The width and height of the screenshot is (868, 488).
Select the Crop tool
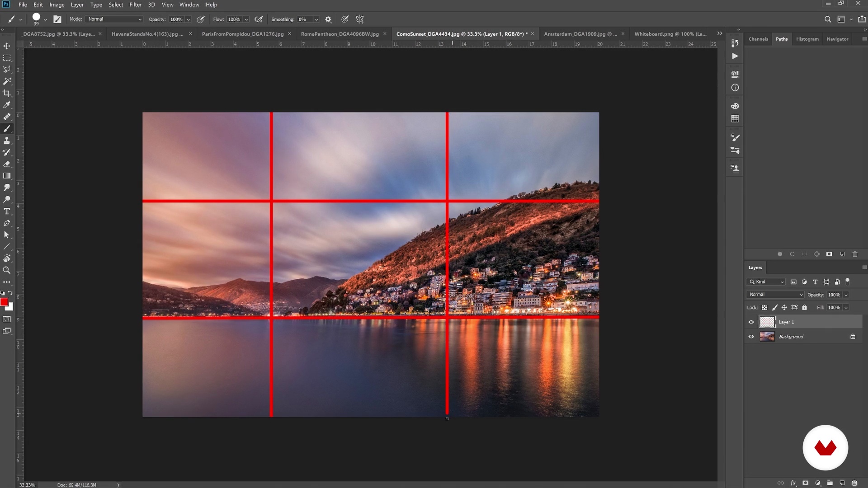tap(7, 93)
